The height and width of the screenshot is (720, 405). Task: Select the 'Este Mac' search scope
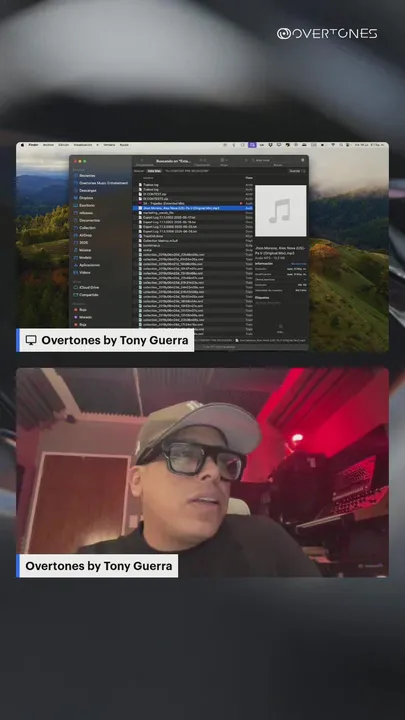pos(154,171)
